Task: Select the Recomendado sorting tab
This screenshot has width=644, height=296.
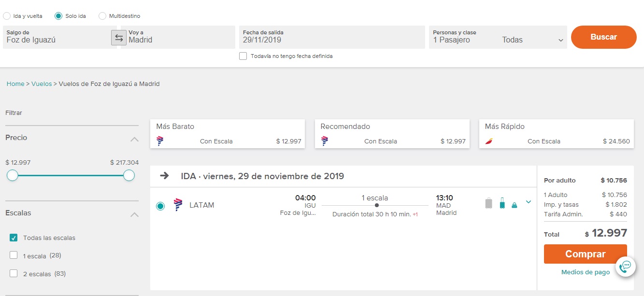Action: pos(392,133)
